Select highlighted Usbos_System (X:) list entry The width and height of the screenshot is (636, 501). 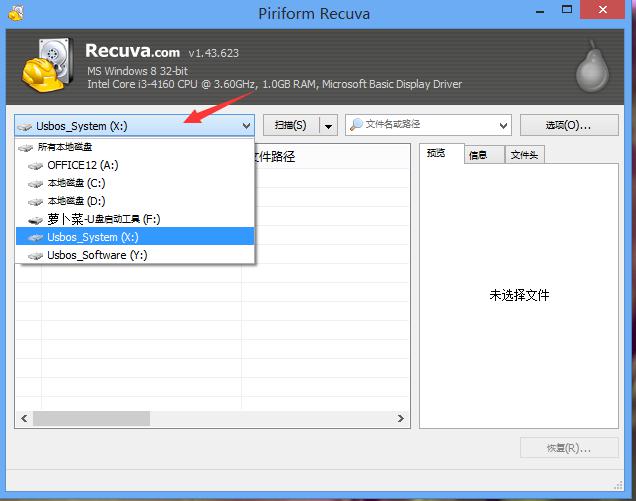(x=135, y=237)
